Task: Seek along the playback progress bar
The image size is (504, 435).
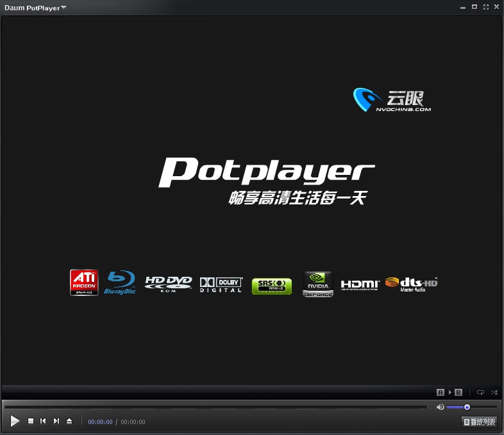Action: point(215,407)
